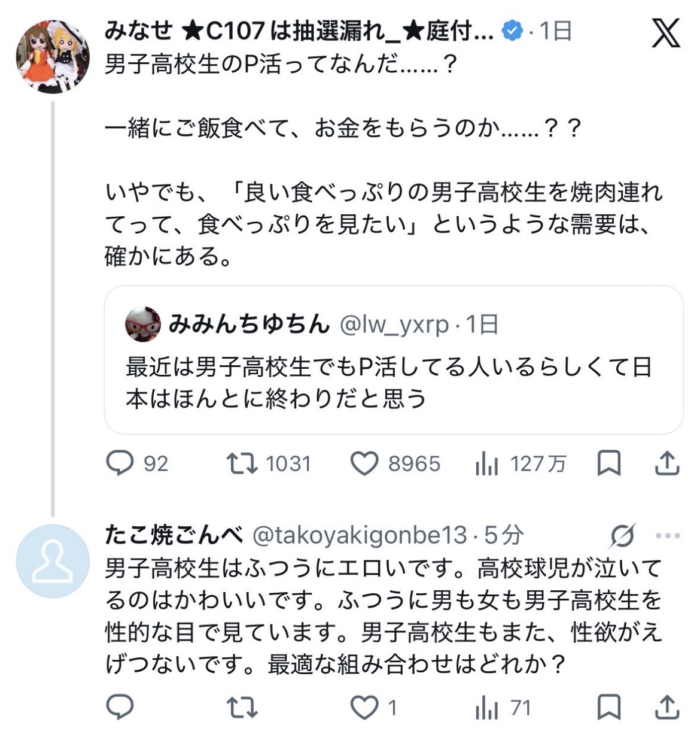Reply to たこ焼ごんべ's comment

coord(119,708)
